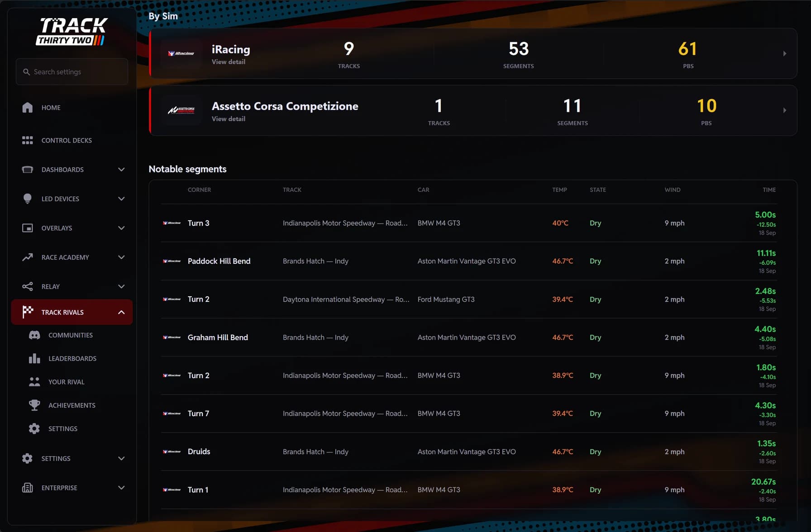Click the Your Rival people icon
This screenshot has height=532, width=811.
click(x=34, y=382)
